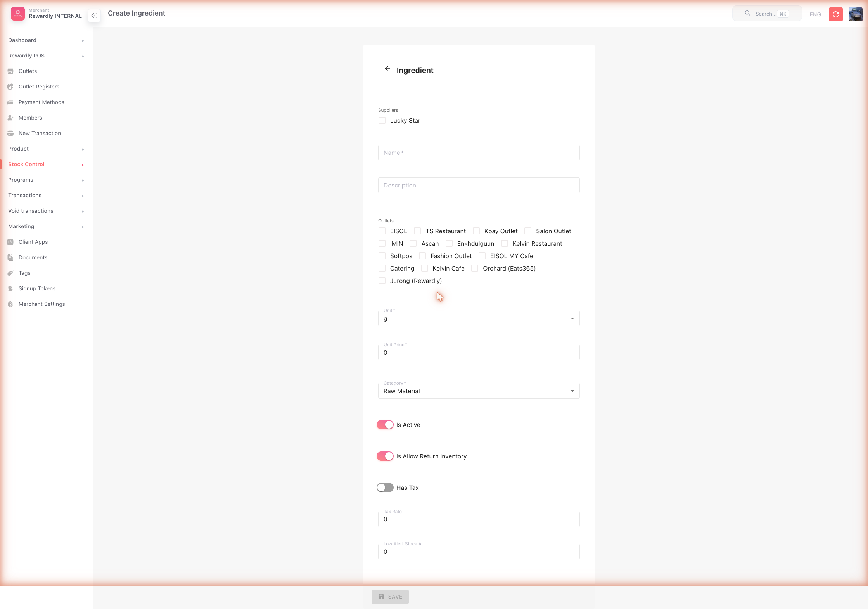Check the EISOL outlet checkbox
868x609 pixels.
click(382, 231)
